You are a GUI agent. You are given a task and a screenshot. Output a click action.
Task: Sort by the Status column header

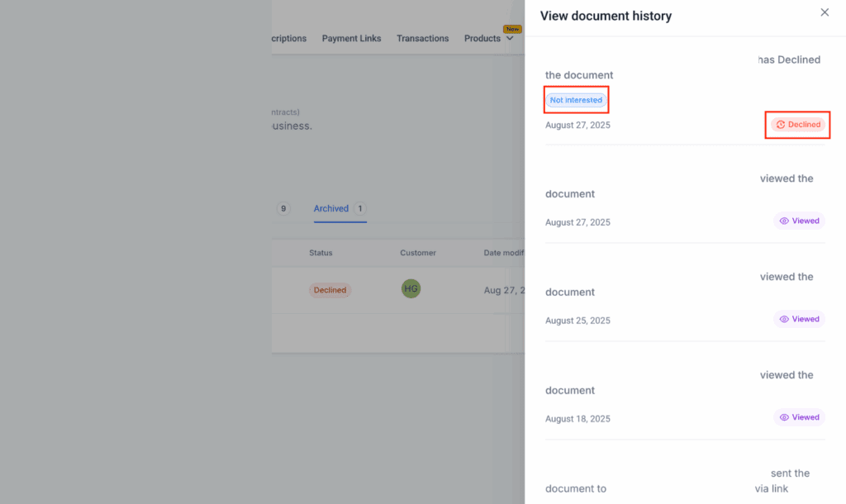click(321, 253)
